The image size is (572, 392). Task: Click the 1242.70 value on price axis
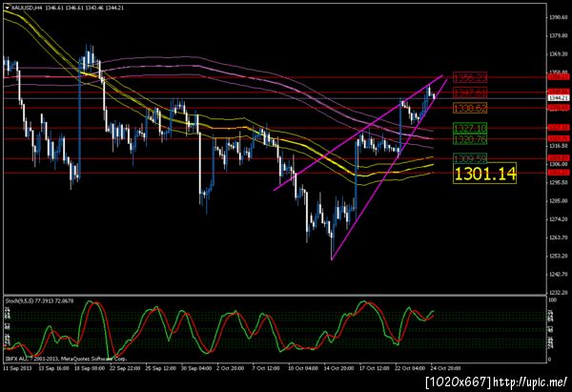(x=559, y=274)
